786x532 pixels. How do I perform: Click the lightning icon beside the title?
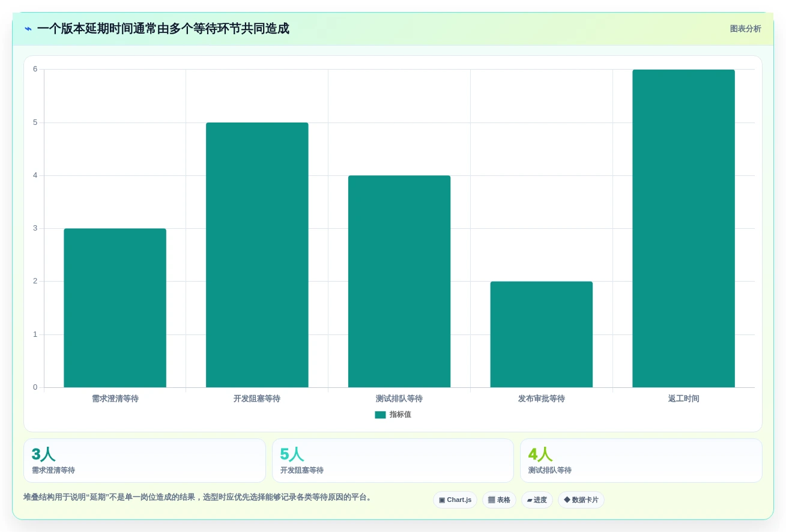(28, 29)
